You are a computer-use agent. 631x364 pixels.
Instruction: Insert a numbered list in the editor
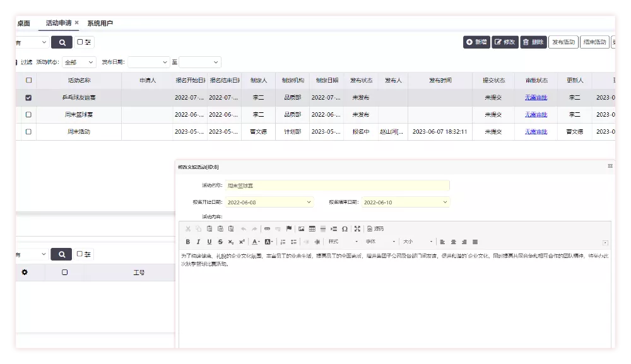[283, 242]
